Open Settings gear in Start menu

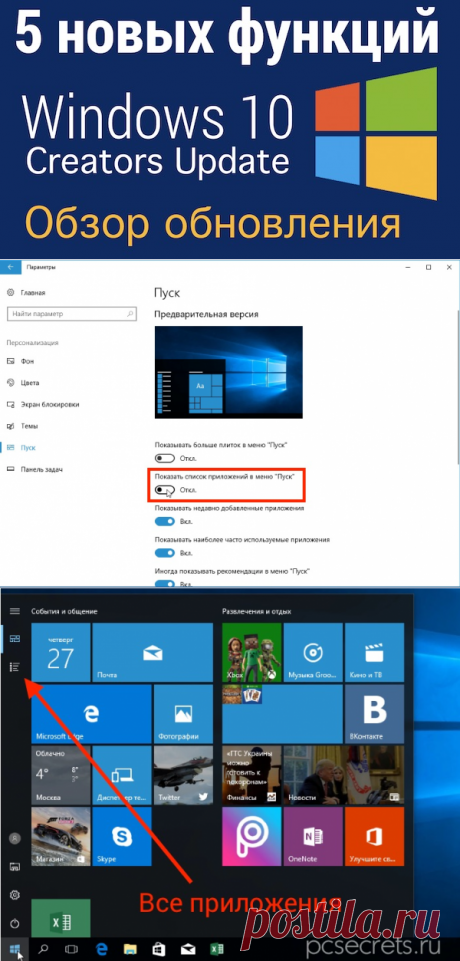15,895
